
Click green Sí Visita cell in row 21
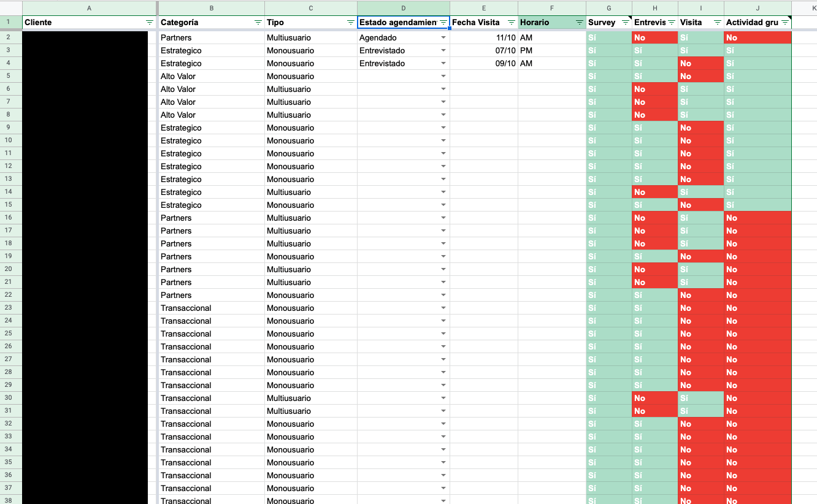(701, 282)
